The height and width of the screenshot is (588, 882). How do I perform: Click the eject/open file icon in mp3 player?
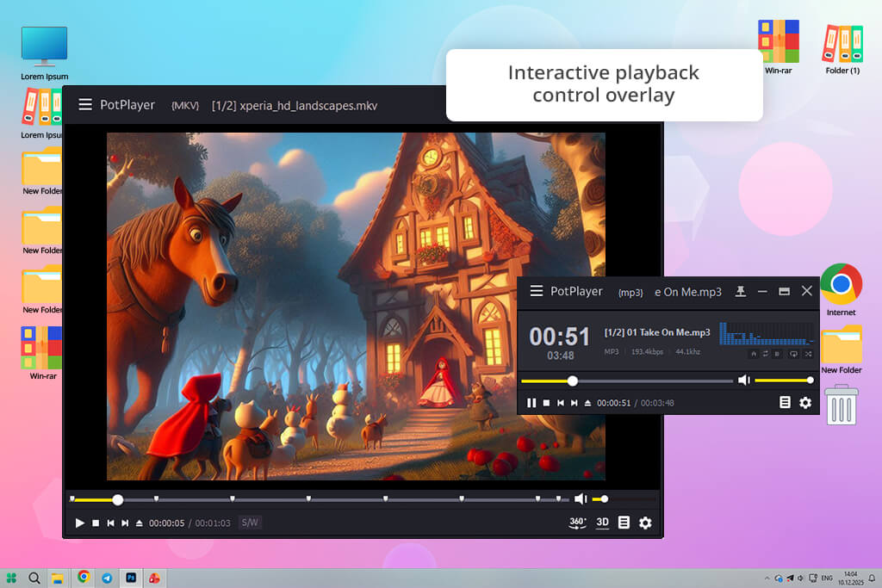(587, 403)
